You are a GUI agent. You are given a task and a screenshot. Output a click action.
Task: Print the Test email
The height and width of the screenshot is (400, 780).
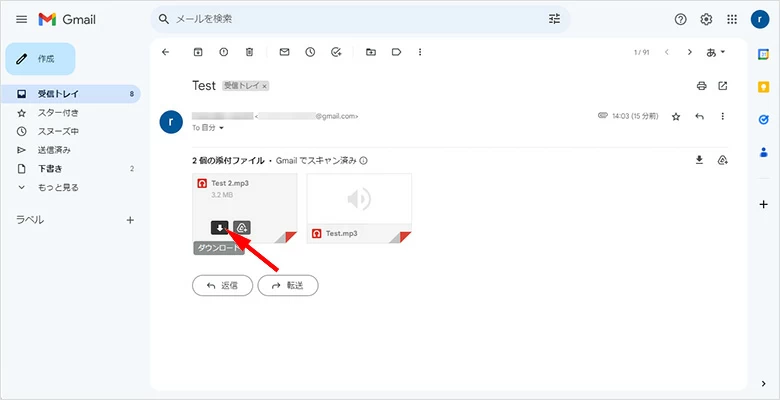(701, 86)
